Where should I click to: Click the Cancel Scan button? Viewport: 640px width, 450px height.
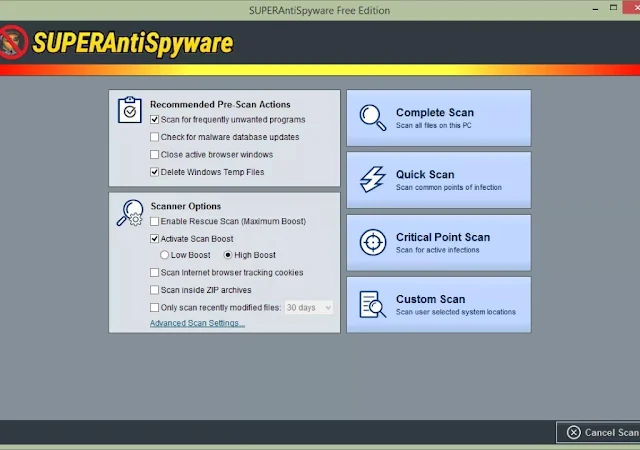point(598,432)
